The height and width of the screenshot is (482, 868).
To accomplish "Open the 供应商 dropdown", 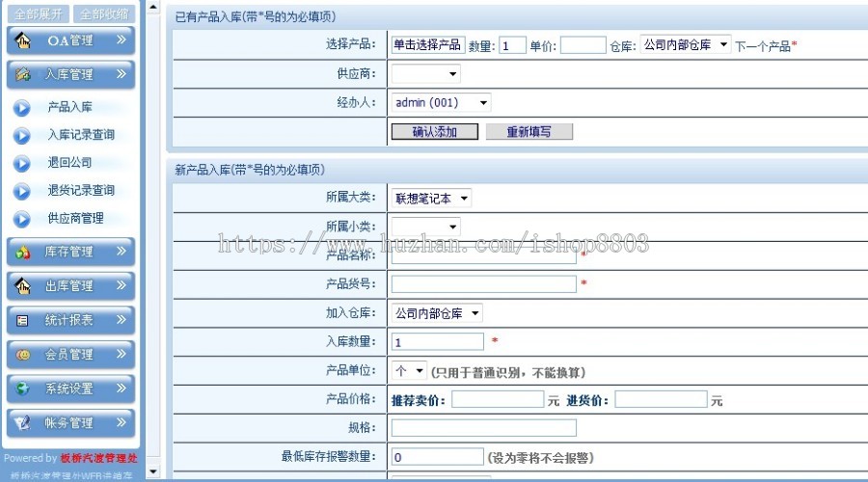I will click(x=425, y=73).
